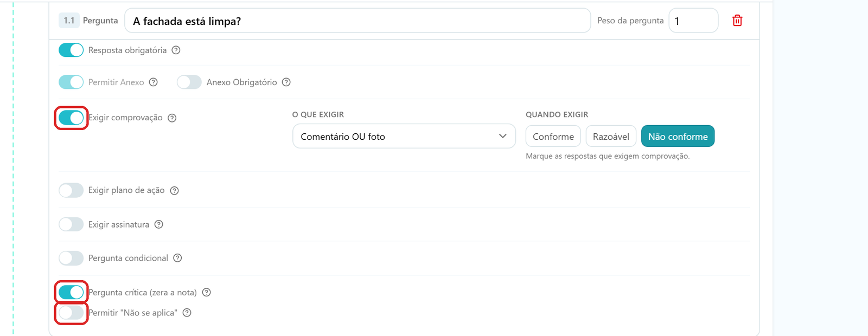The image size is (868, 336).
Task: Open help icon next to Permitir Anexo
Action: pos(154,82)
